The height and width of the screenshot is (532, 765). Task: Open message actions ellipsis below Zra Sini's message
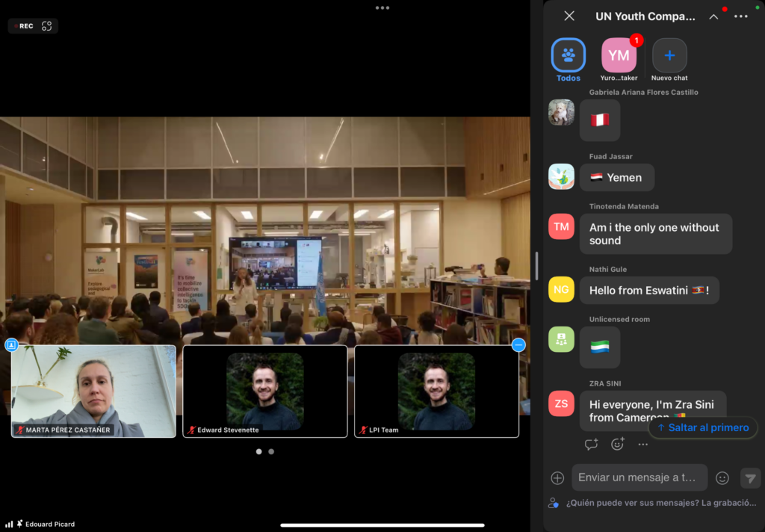643,444
